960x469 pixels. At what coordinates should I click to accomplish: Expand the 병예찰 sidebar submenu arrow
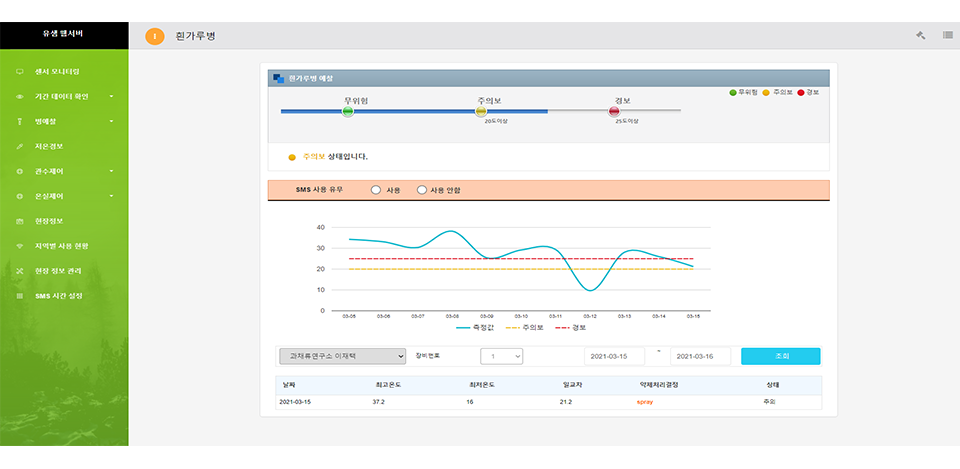coord(111,122)
